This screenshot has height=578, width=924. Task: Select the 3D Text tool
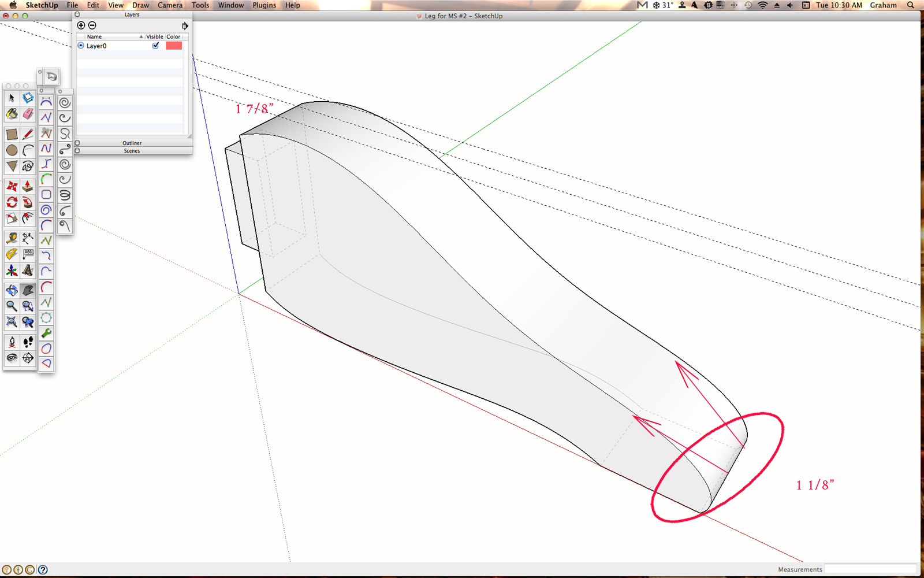click(x=28, y=270)
